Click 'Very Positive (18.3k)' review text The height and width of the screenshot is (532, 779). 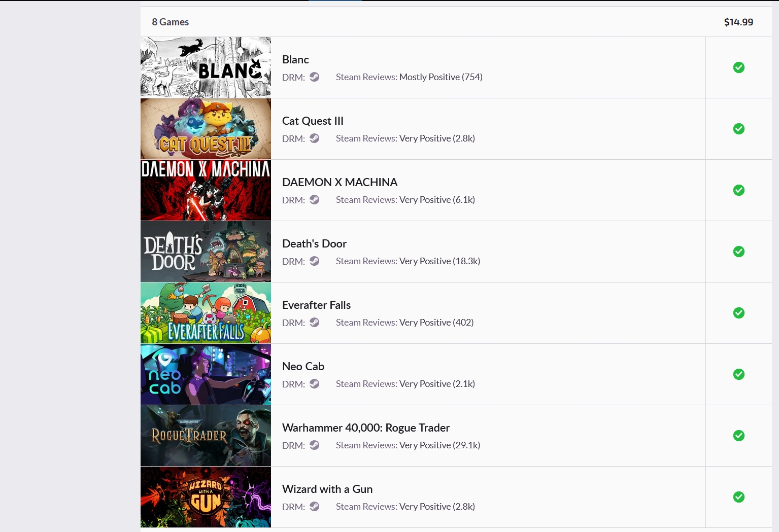[x=439, y=261]
